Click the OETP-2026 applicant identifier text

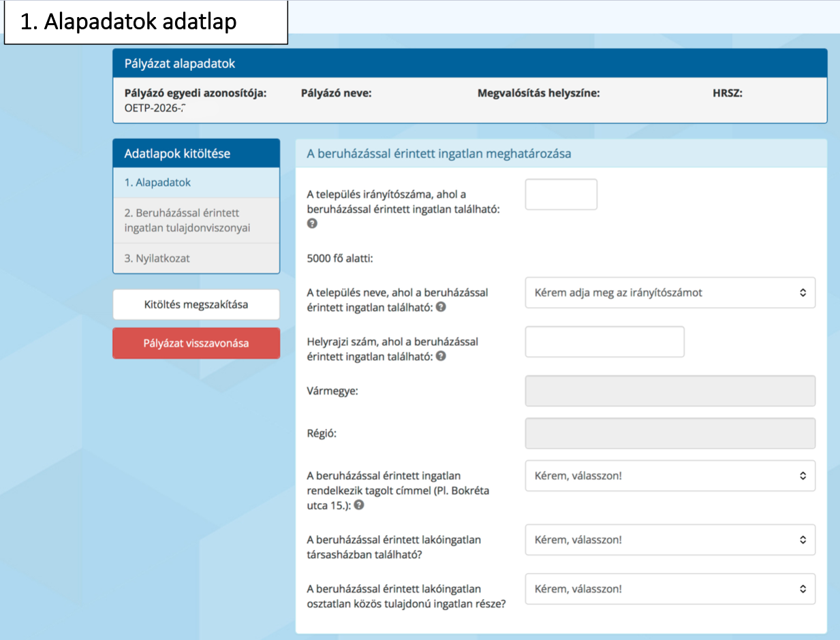pyautogui.click(x=155, y=108)
